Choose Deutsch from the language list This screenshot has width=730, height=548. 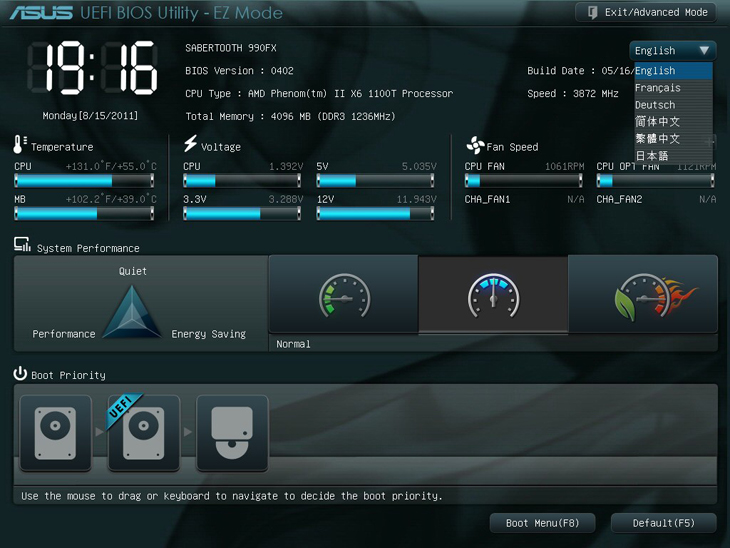655,105
